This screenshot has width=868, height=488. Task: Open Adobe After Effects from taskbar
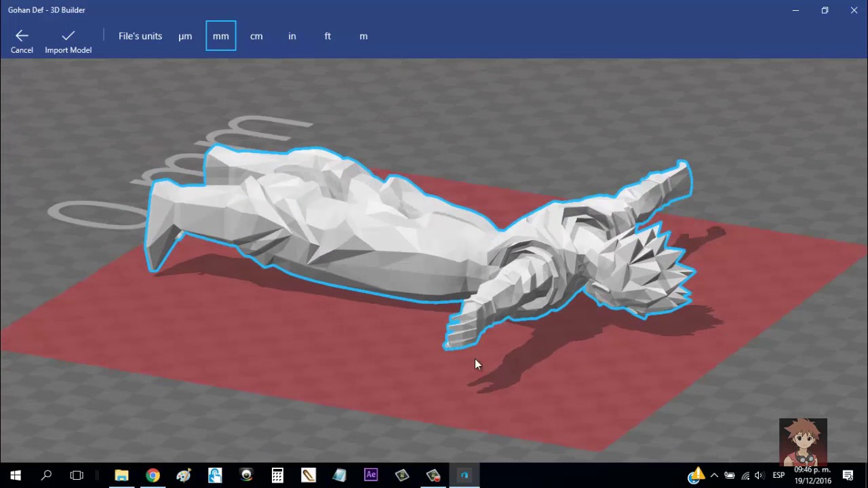click(371, 475)
